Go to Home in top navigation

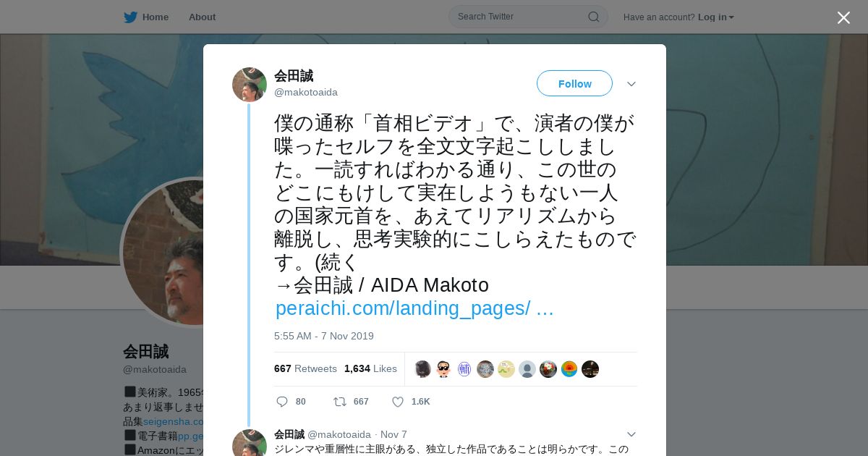click(156, 17)
